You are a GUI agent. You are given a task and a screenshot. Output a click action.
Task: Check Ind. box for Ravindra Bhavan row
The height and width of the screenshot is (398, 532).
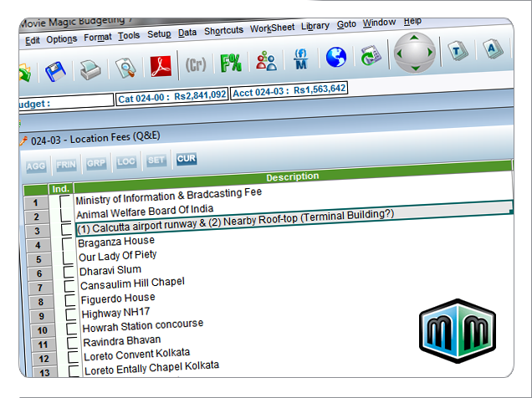click(72, 343)
